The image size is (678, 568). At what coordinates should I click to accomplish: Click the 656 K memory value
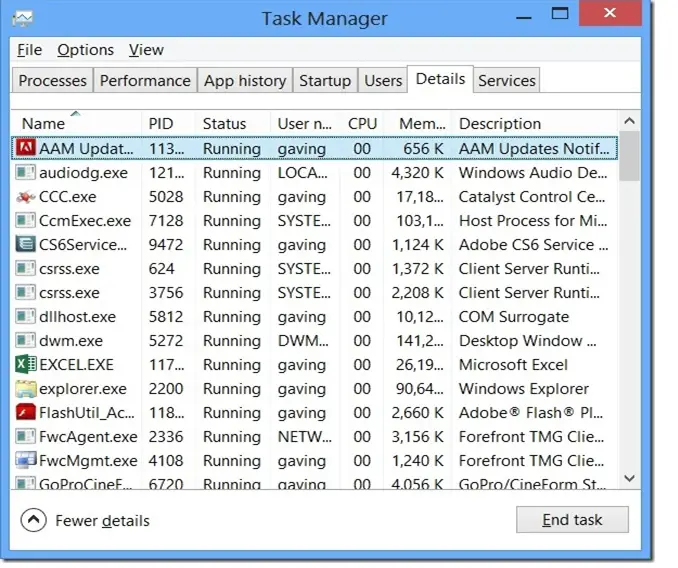423,149
